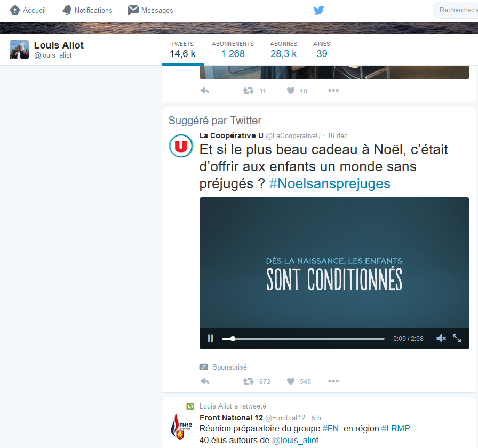This screenshot has width=478, height=448.
Task: Reply to the La Coopérative U tweet
Action: (204, 381)
